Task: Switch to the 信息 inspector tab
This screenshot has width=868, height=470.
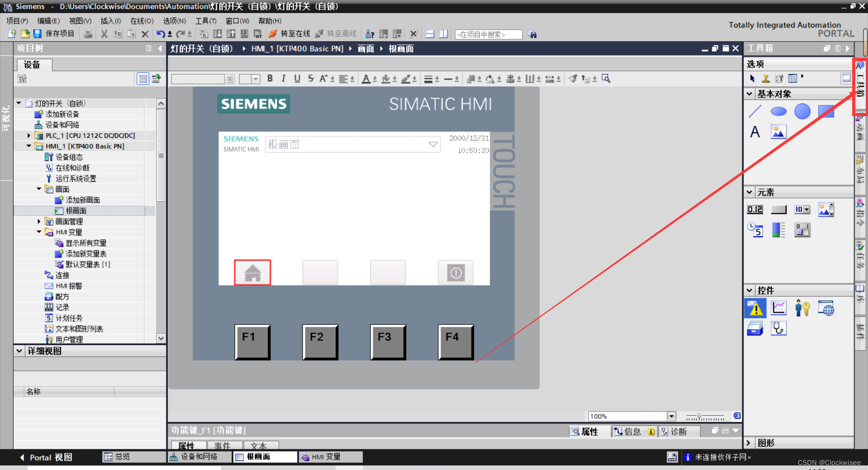Action: point(633,432)
